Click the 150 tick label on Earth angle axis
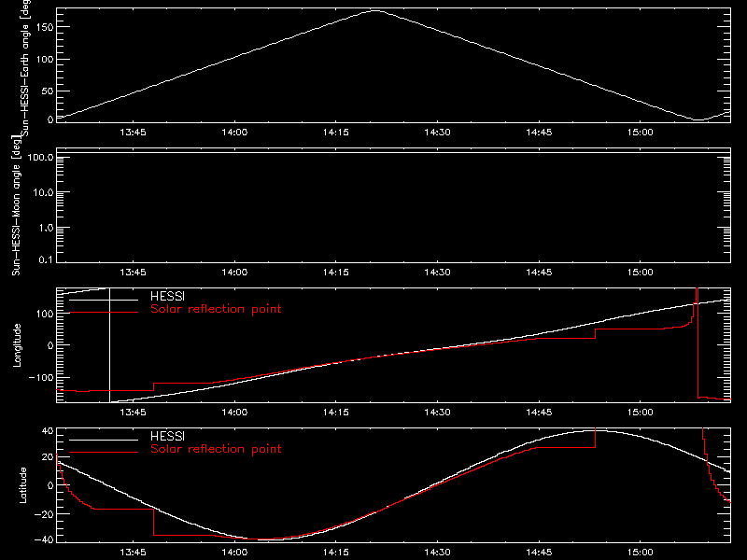The width and height of the screenshot is (747, 560). (45, 27)
